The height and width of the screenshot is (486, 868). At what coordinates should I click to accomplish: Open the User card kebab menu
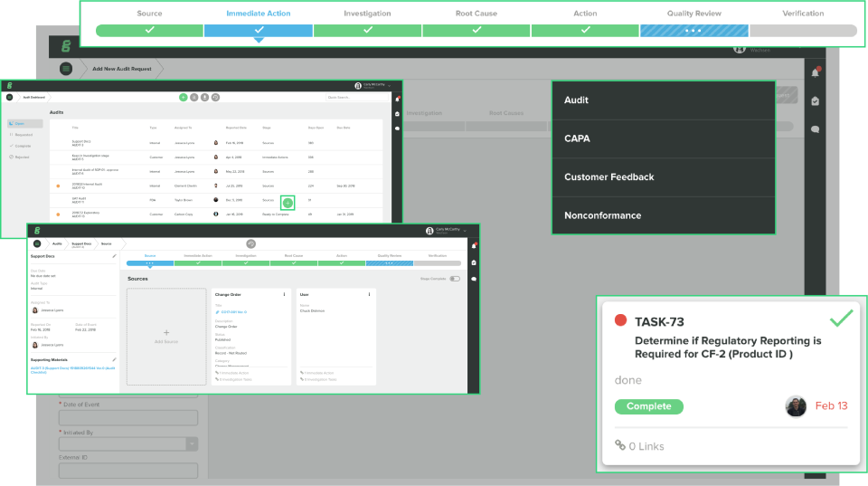[x=369, y=295]
